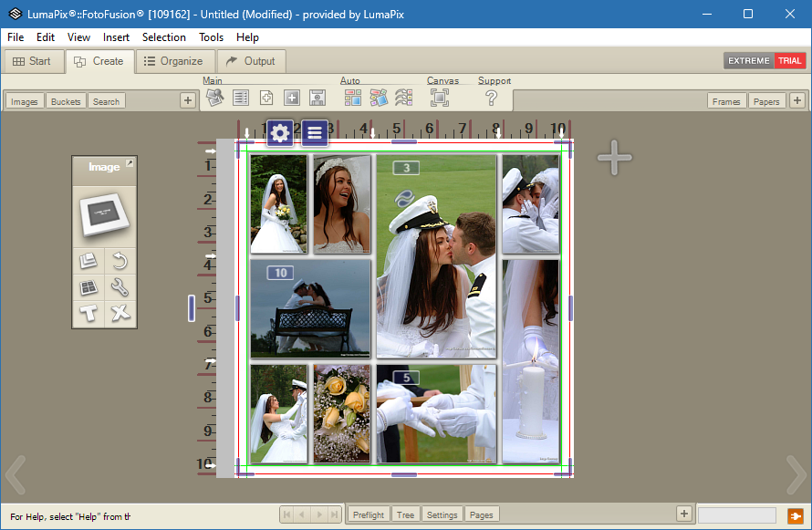Select the white candle photo
The width and height of the screenshot is (812, 530).
[x=531, y=361]
